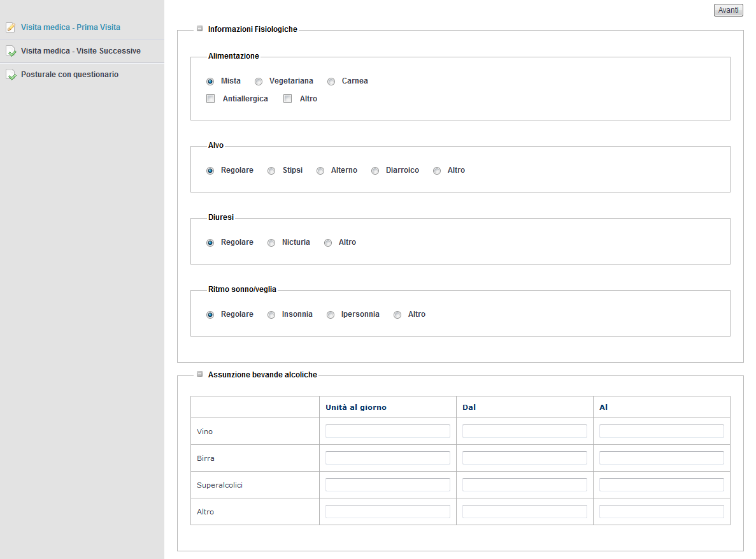Select Altro radio under Diuresi
The image size is (756, 559).
pos(328,243)
